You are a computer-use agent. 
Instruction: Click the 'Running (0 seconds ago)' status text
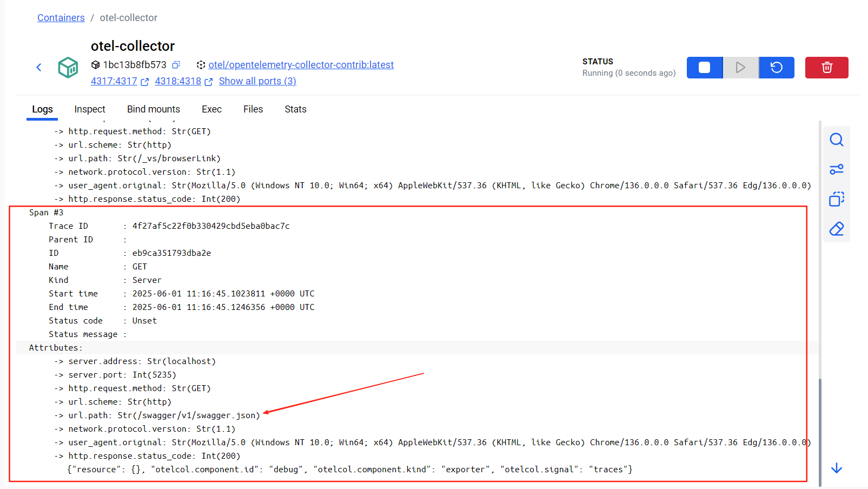click(629, 73)
